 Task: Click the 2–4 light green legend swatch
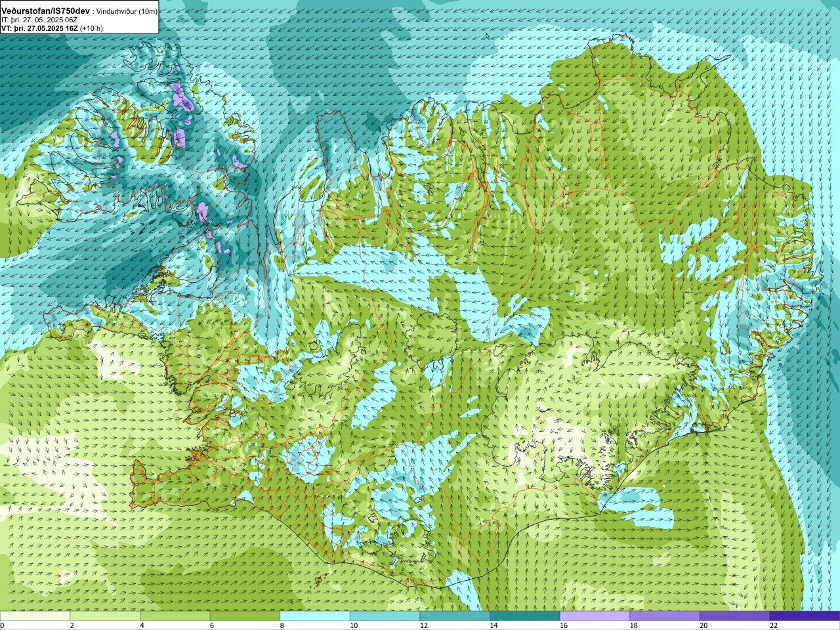click(x=105, y=616)
